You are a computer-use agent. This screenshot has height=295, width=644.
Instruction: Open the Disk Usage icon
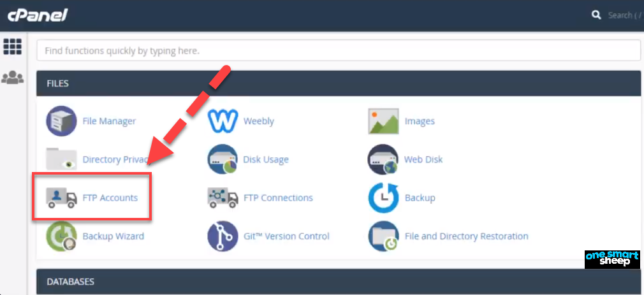click(x=223, y=159)
